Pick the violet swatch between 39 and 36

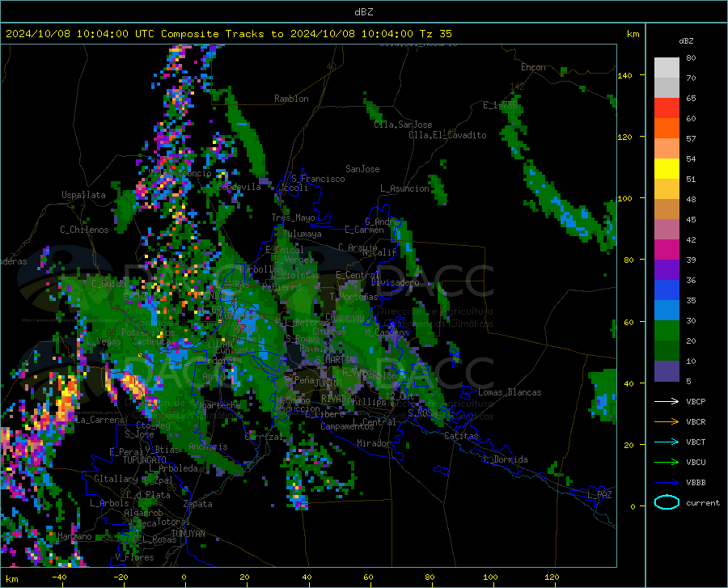[667, 270]
